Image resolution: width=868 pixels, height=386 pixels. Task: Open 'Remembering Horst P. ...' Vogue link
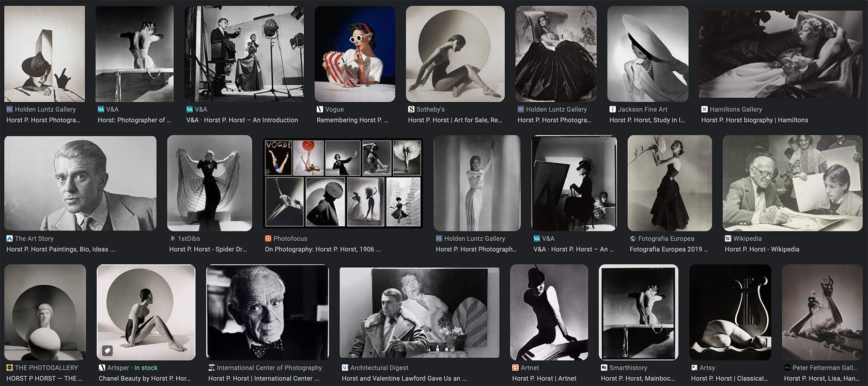[x=352, y=120]
